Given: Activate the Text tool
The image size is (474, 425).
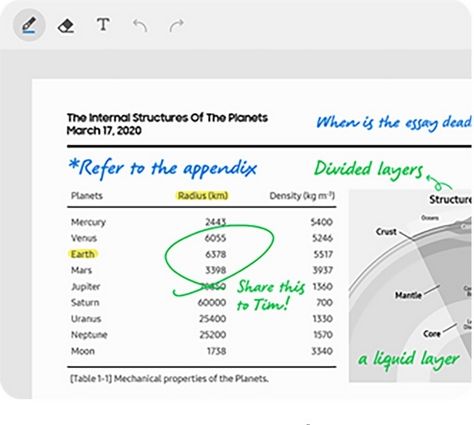Looking at the screenshot, I should pyautogui.click(x=103, y=25).
